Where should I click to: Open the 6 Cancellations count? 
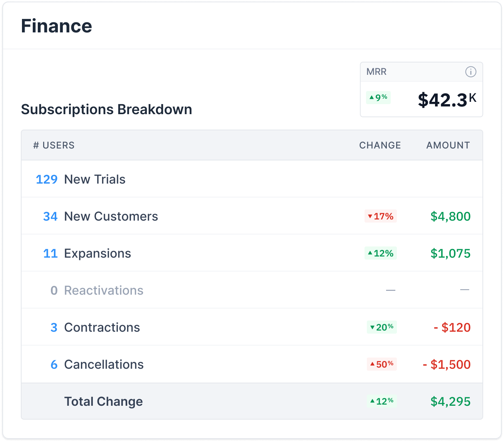coord(54,364)
